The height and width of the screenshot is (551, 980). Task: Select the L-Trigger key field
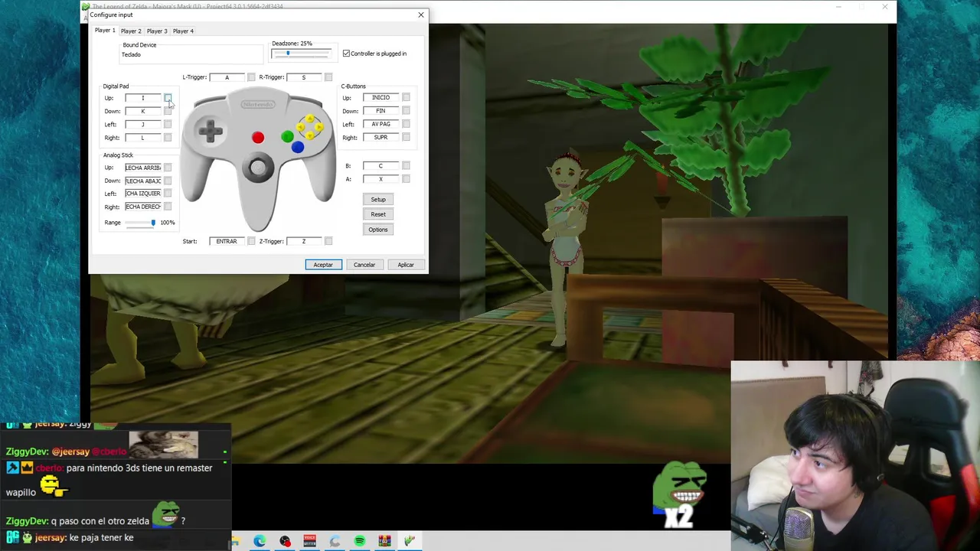coord(227,77)
